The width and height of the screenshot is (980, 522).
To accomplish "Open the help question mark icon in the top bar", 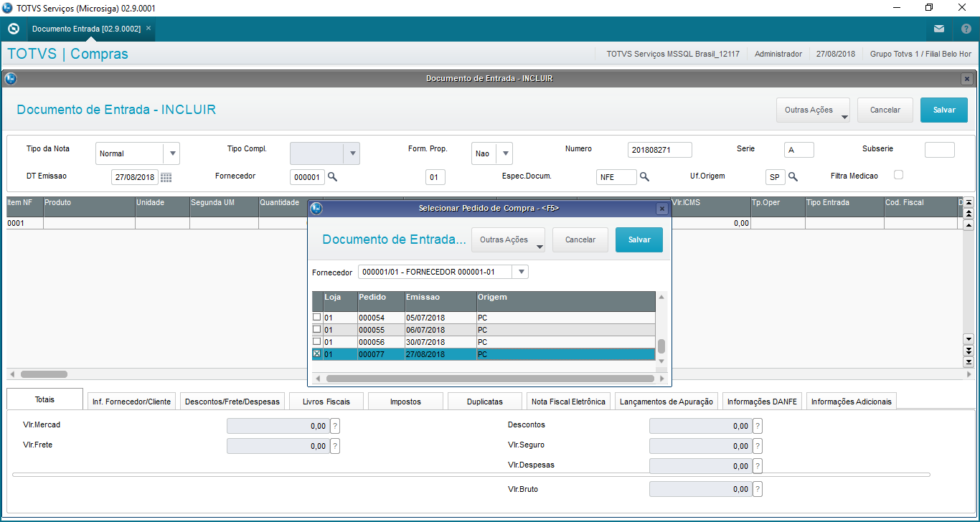I will (x=966, y=29).
